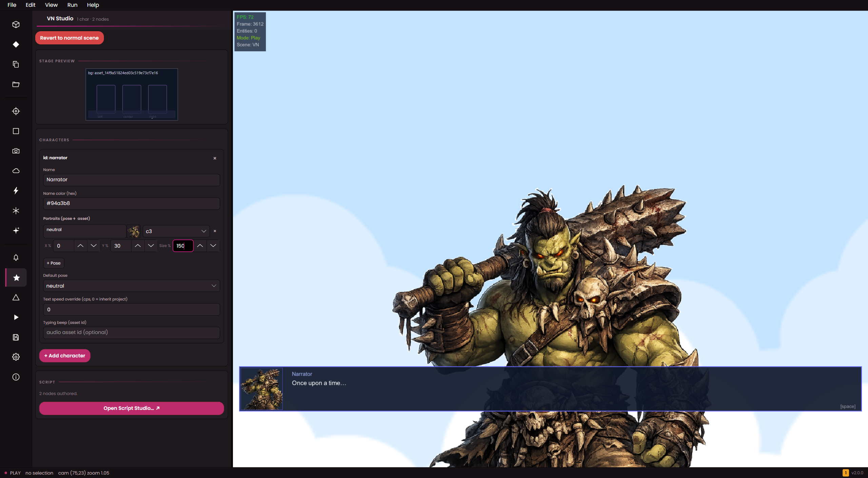
Task: Open Script Studio via the pink button
Action: (x=132, y=408)
